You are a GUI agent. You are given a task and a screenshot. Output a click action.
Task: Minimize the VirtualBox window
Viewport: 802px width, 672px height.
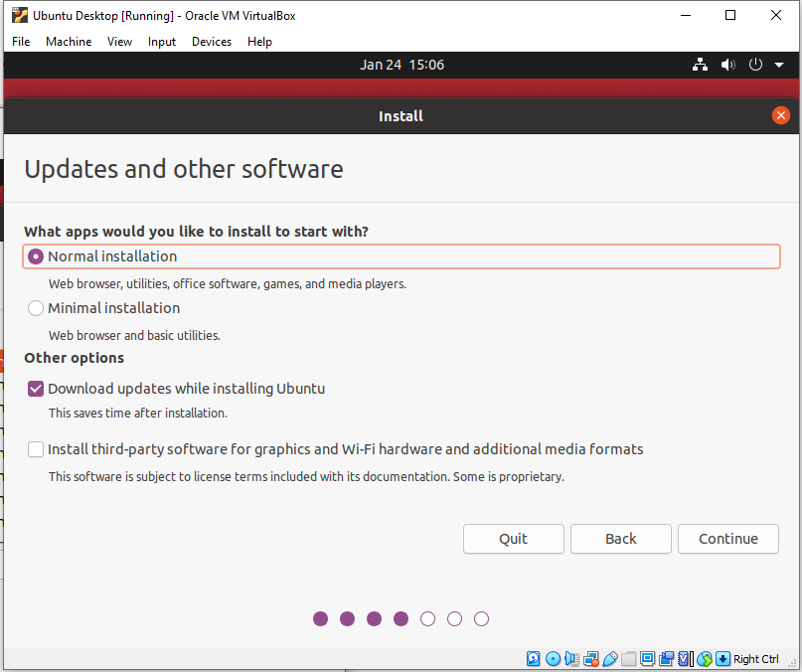pos(686,15)
